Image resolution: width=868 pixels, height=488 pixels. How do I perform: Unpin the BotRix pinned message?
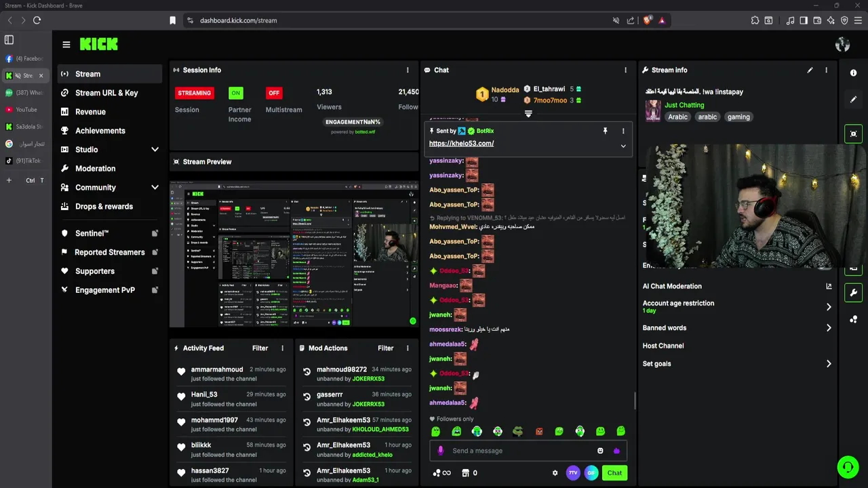pyautogui.click(x=605, y=131)
